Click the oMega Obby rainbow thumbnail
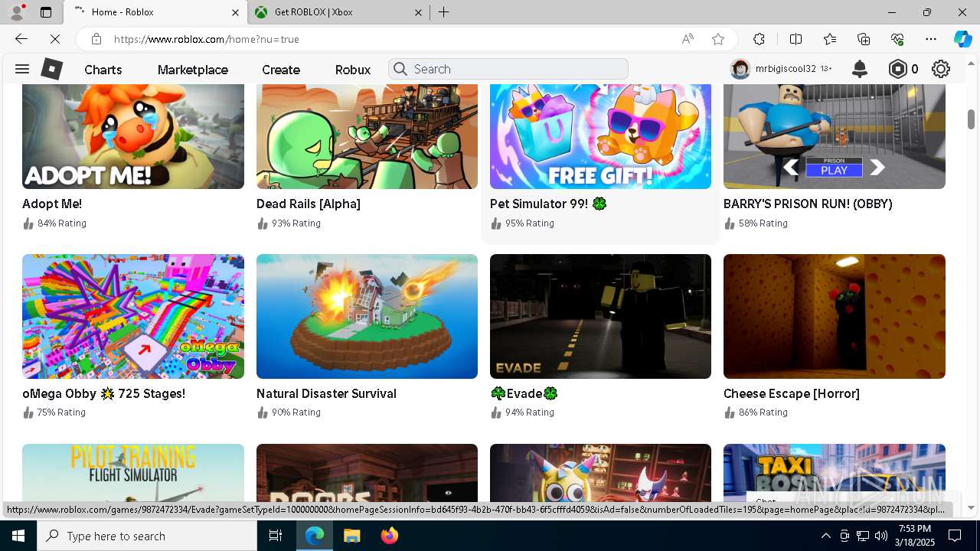Viewport: 980px width, 551px height. (x=133, y=316)
